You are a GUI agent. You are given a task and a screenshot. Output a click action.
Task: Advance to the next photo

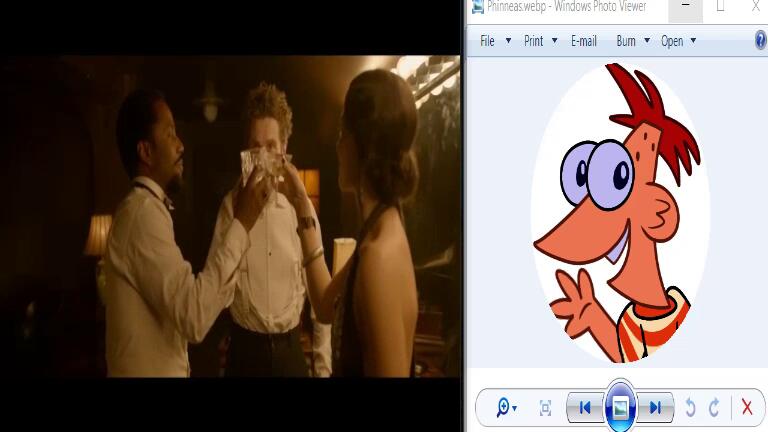click(655, 407)
